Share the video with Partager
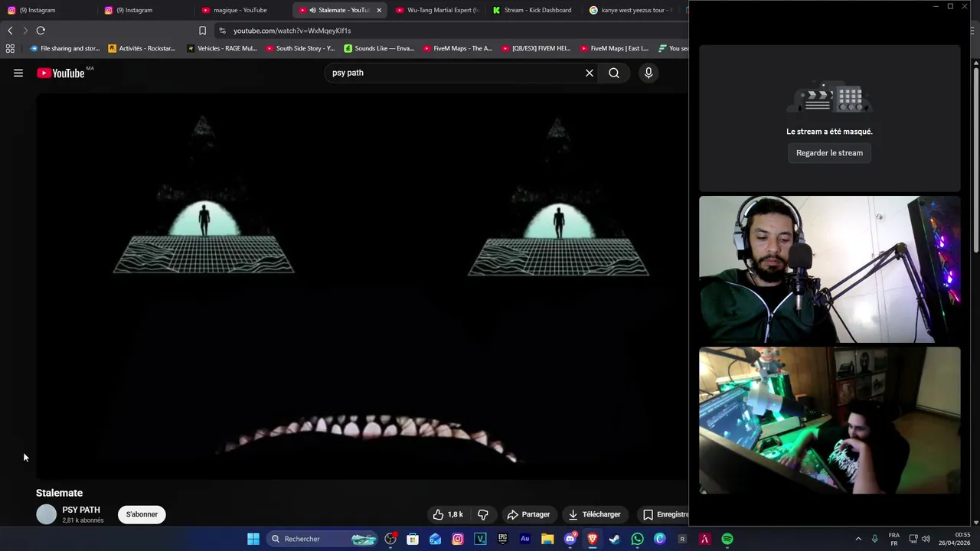Viewport: 980px width, 551px height. [528, 514]
